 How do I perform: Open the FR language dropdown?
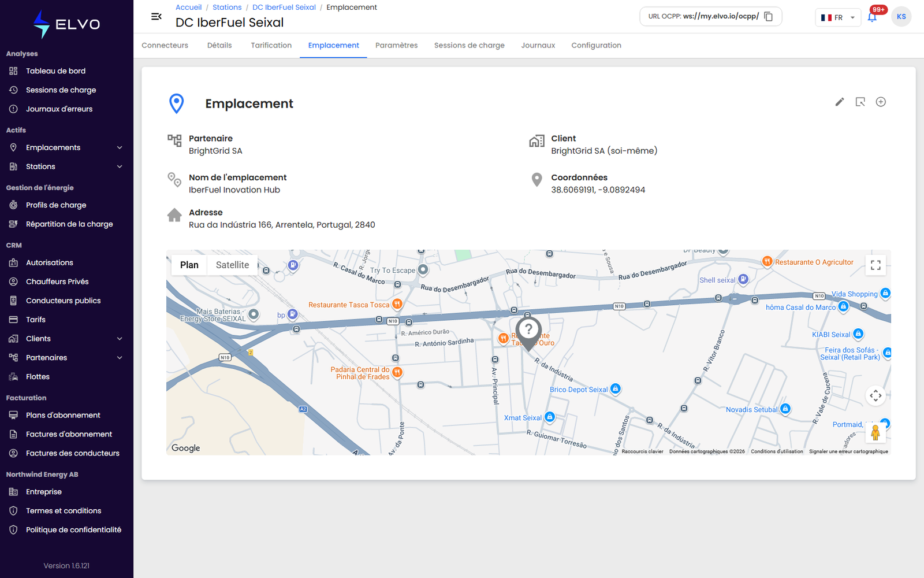838,17
